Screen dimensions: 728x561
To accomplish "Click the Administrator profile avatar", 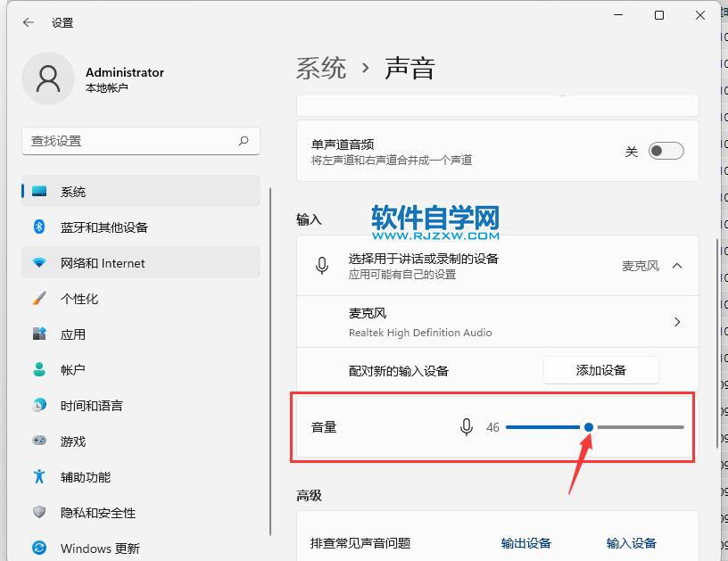I will click(48, 79).
